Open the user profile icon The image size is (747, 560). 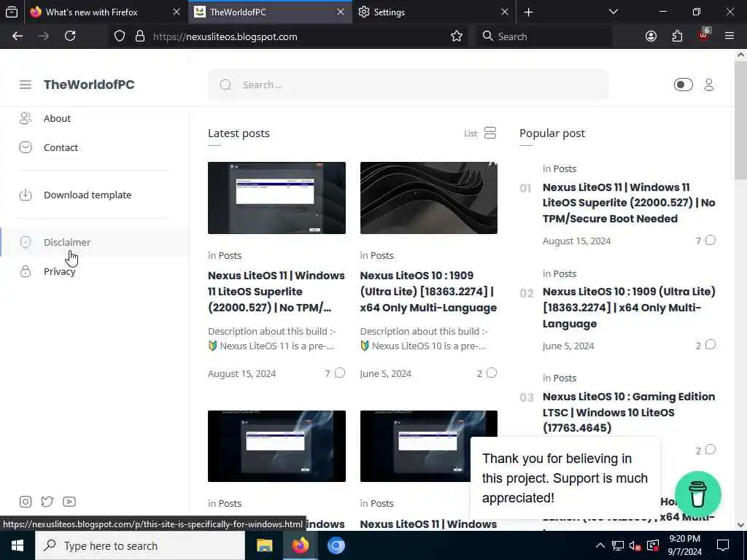[x=709, y=85]
